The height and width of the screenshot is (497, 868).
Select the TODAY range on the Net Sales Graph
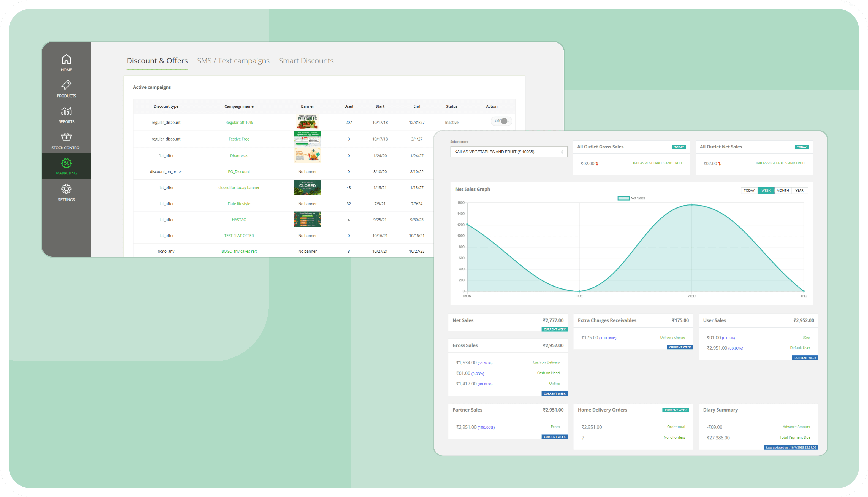(x=749, y=190)
